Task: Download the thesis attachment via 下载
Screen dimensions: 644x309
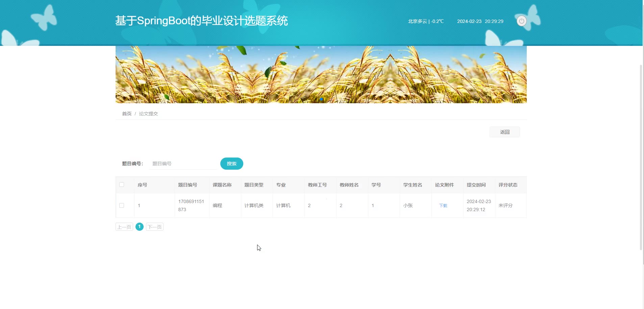Action: [x=443, y=206]
